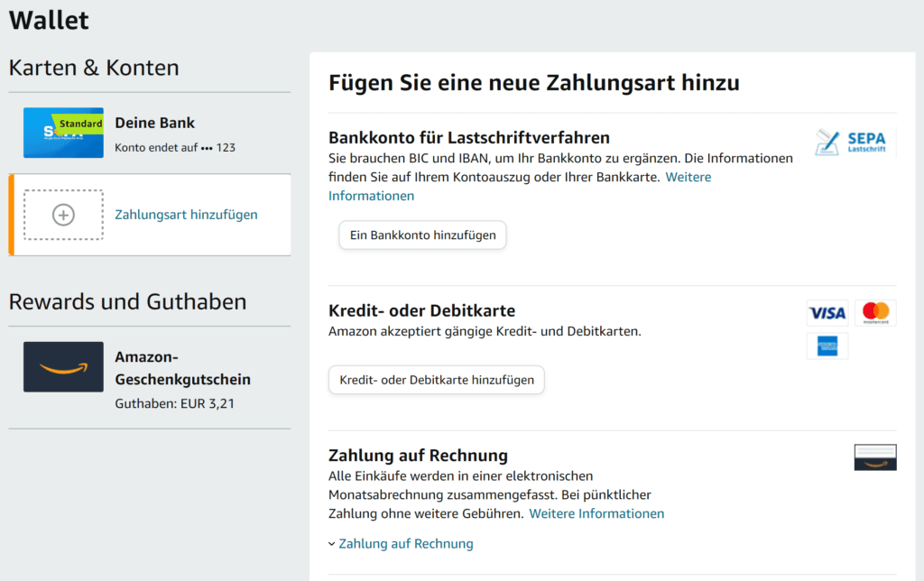The width and height of the screenshot is (924, 581).
Task: Click the Amazon akzeptiert gängige Kredit- text
Action: (x=485, y=331)
